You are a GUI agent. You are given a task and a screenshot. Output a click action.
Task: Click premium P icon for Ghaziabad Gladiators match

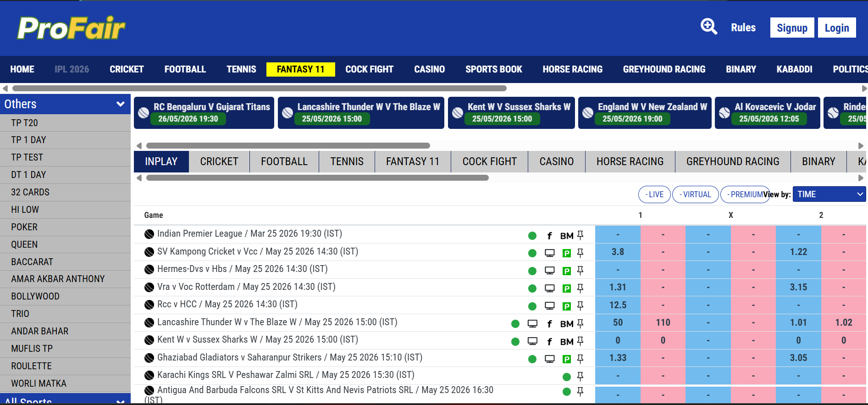coord(567,359)
